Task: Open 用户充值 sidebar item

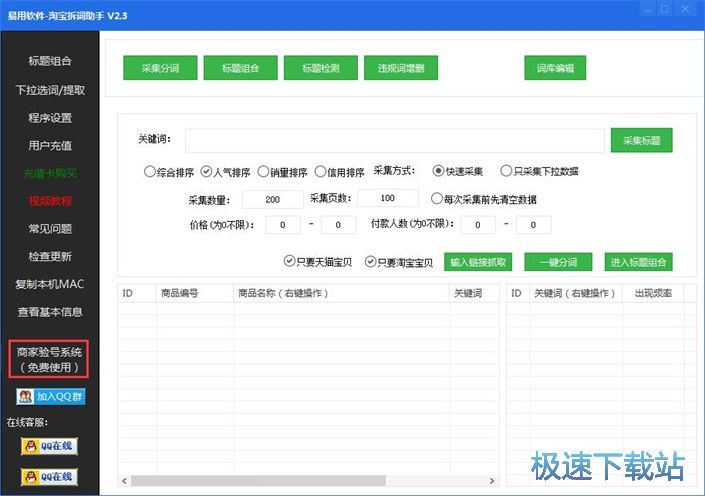Action: [x=49, y=146]
